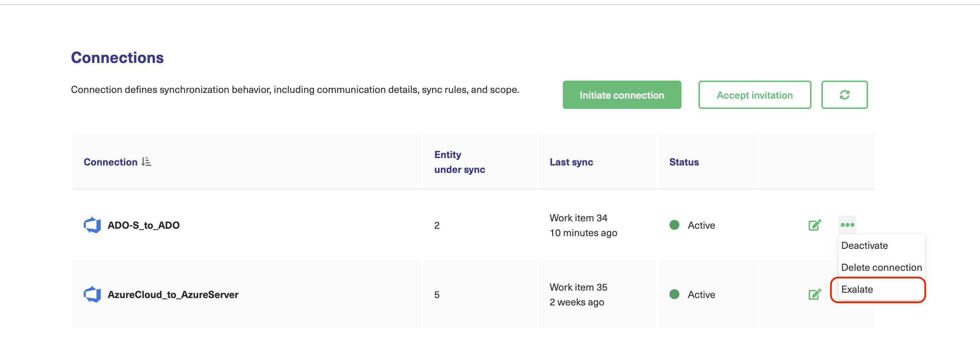
Task: Click the Azure DevOps icon for AzureCloud_to_AzureServer
Action: tap(92, 295)
